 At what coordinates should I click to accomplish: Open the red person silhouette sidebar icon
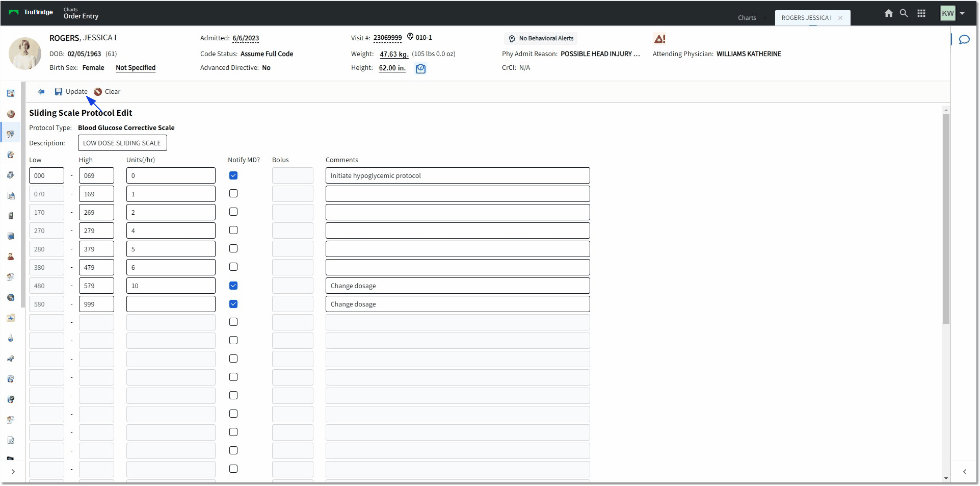click(11, 257)
